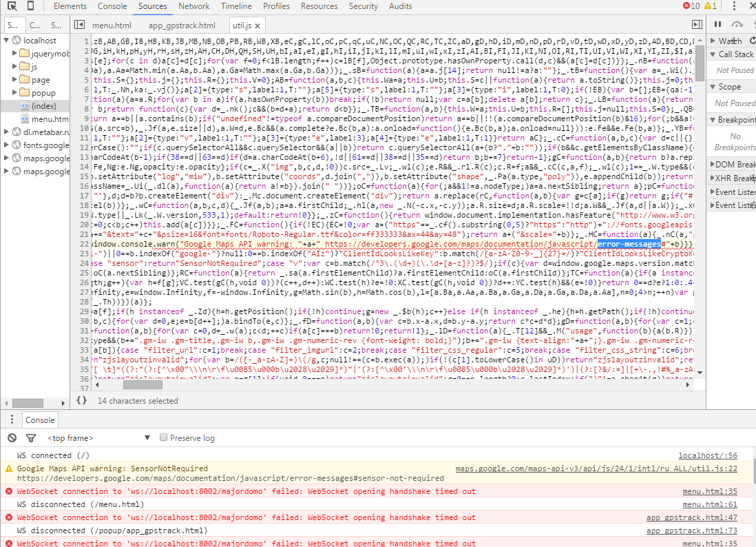Enable the Preserve log checkbox
Screen dimensions: 756x547
(x=164, y=437)
